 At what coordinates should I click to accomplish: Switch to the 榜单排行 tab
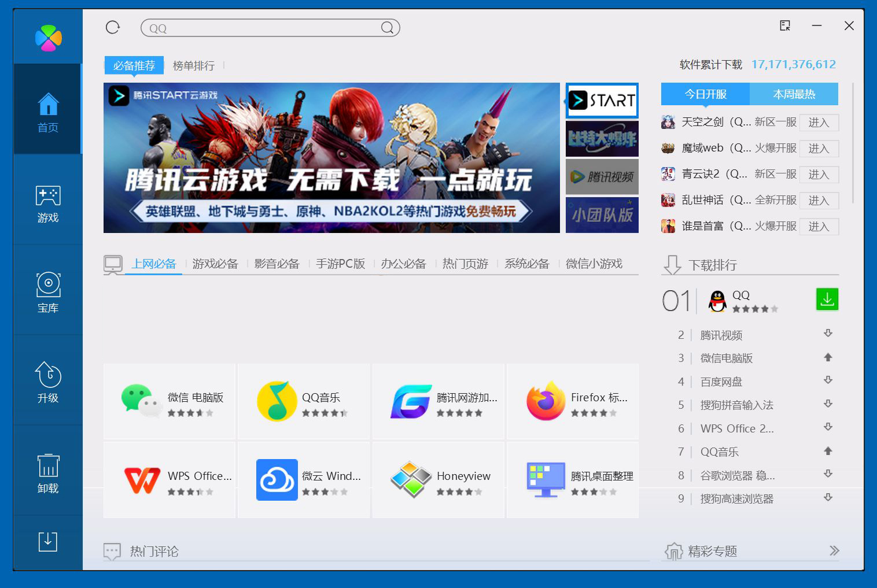(193, 66)
